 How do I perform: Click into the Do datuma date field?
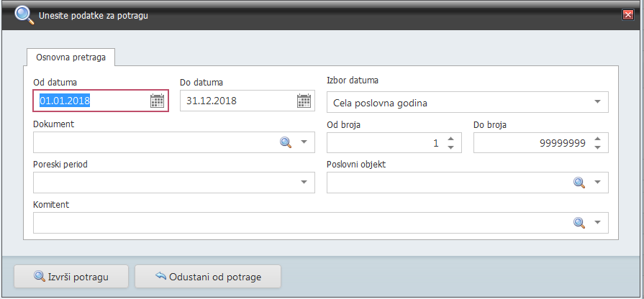(237, 101)
